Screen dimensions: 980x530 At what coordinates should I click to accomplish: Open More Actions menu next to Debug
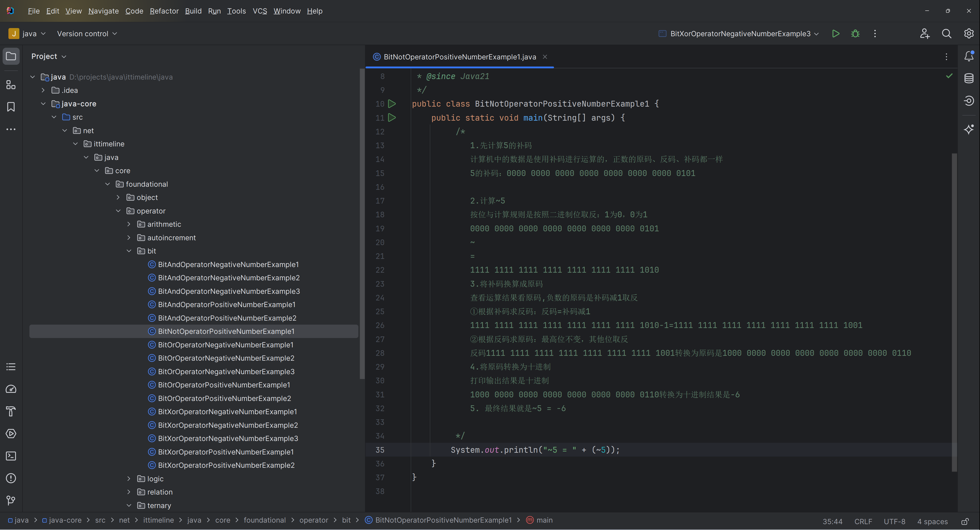click(x=875, y=34)
